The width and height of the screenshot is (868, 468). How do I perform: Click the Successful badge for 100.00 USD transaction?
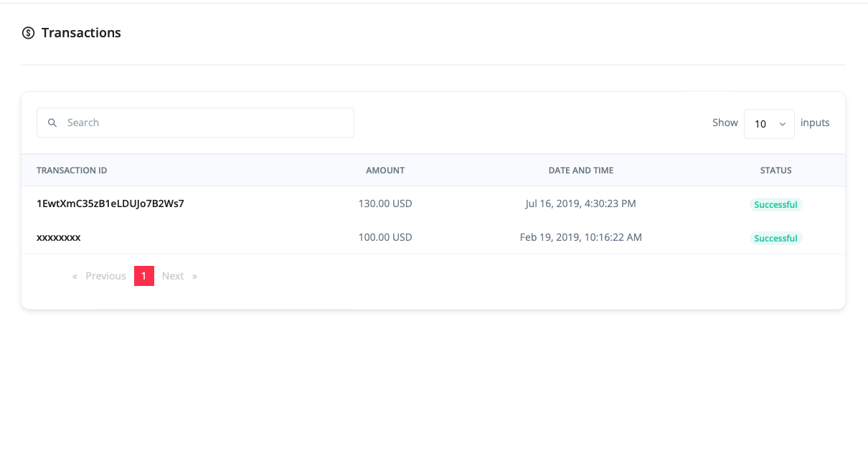click(775, 238)
